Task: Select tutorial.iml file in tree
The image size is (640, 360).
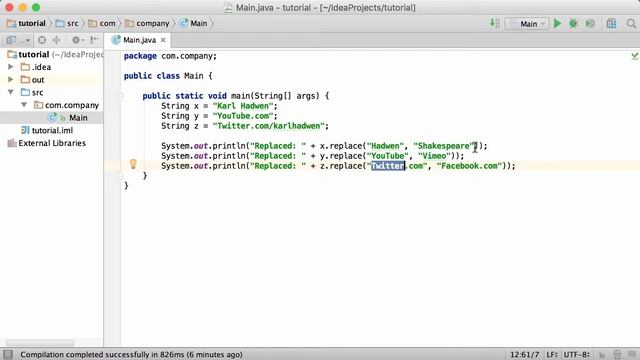Action: tap(51, 130)
